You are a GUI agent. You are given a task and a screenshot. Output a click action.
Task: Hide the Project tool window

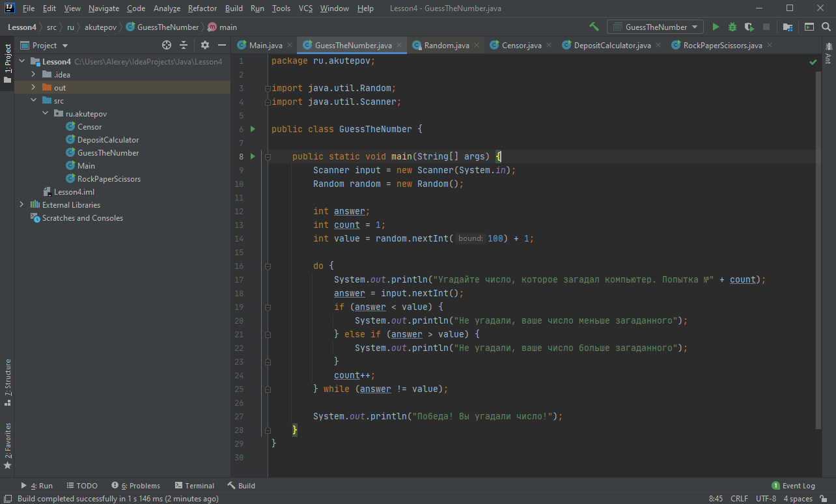click(222, 45)
